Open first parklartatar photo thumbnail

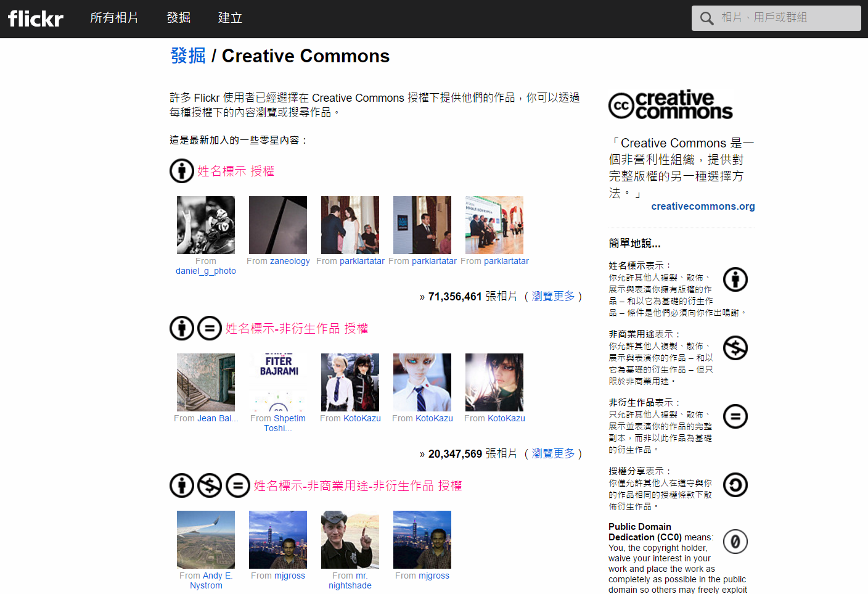tap(350, 225)
